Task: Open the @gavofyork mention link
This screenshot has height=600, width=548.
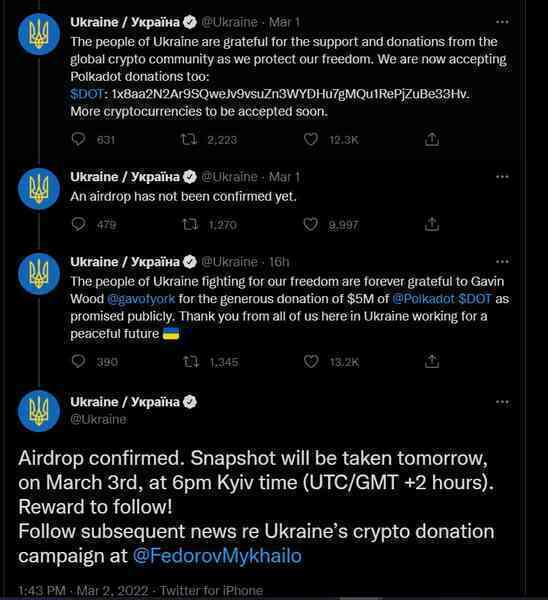Action: pos(141,299)
